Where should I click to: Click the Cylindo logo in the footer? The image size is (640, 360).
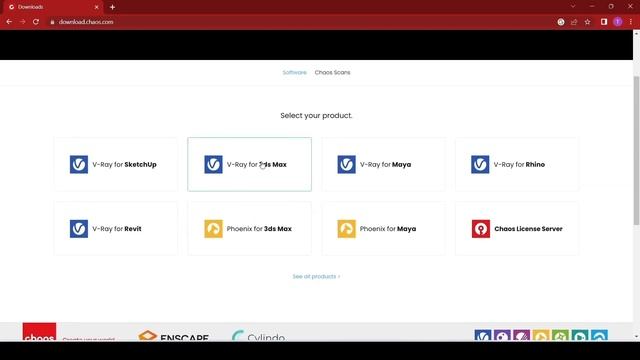[x=258, y=336]
